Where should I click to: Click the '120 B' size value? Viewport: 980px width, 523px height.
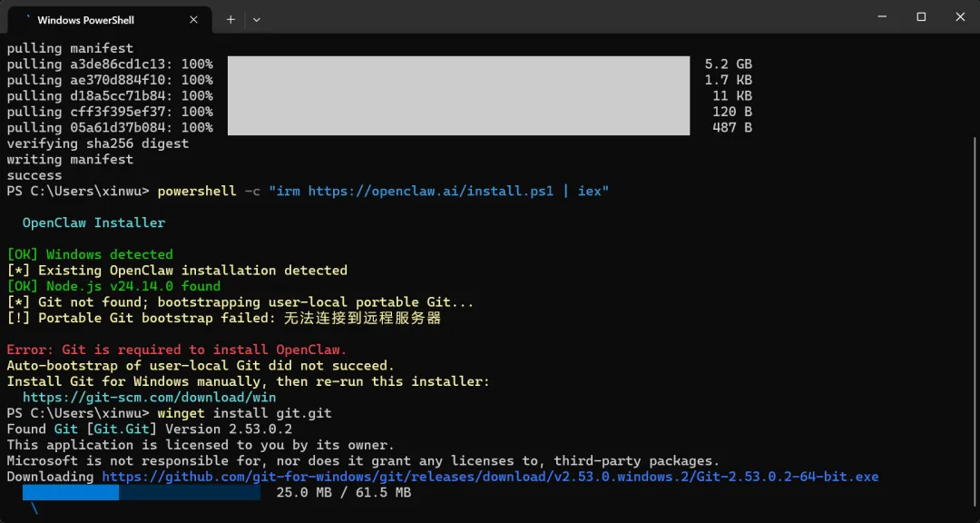click(732, 112)
